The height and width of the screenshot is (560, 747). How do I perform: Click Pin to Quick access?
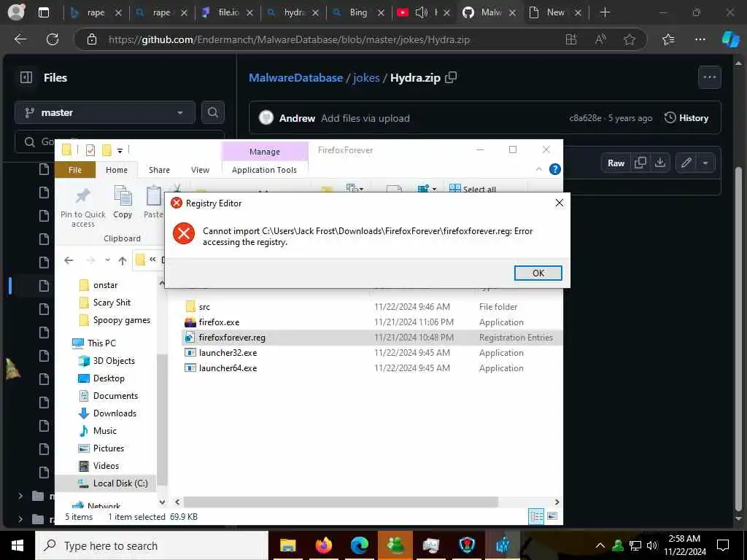click(x=83, y=207)
